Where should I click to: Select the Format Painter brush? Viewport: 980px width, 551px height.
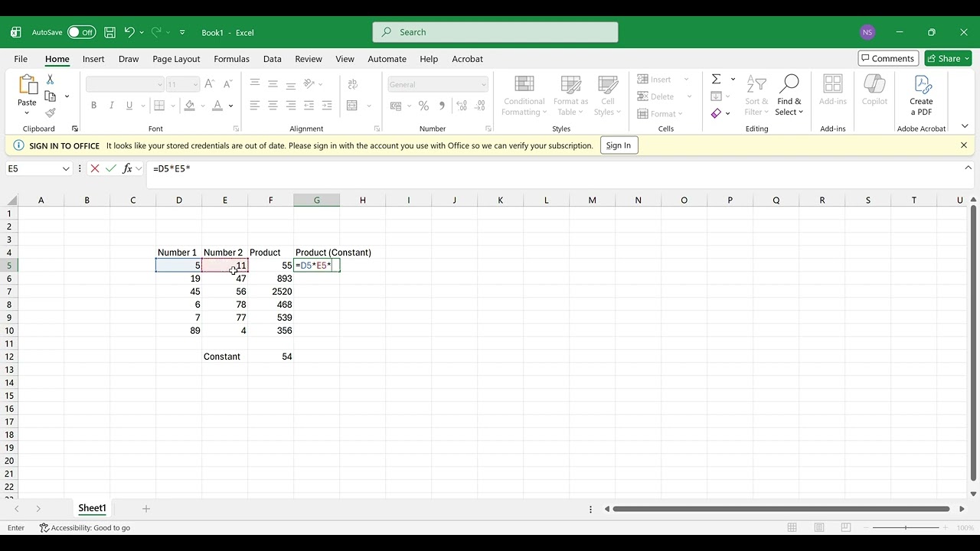point(50,113)
